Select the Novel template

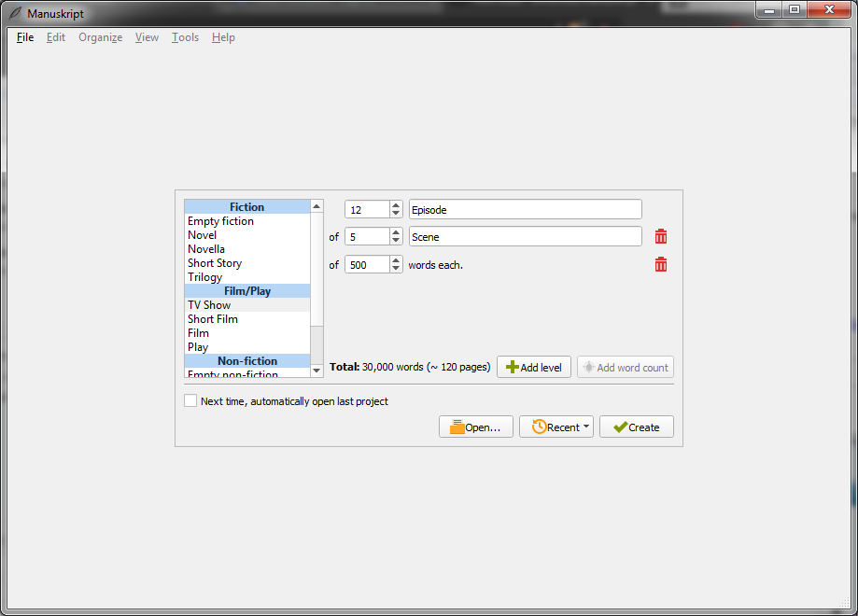202,234
